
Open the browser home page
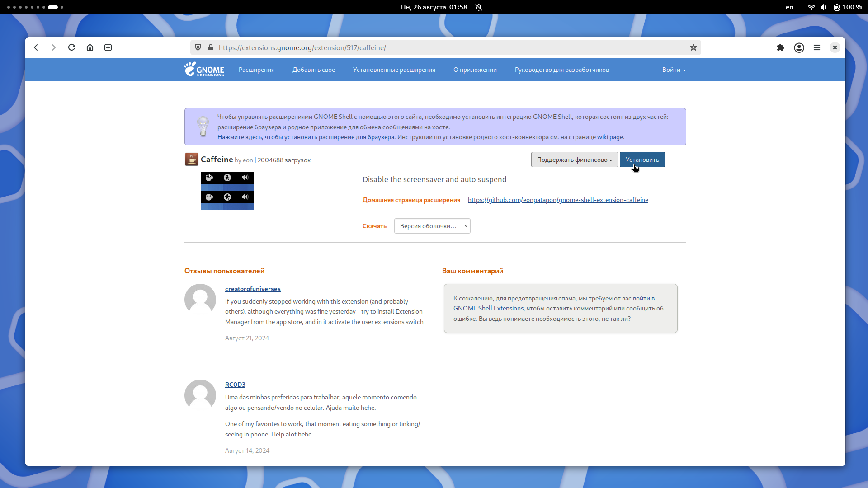pos(90,47)
